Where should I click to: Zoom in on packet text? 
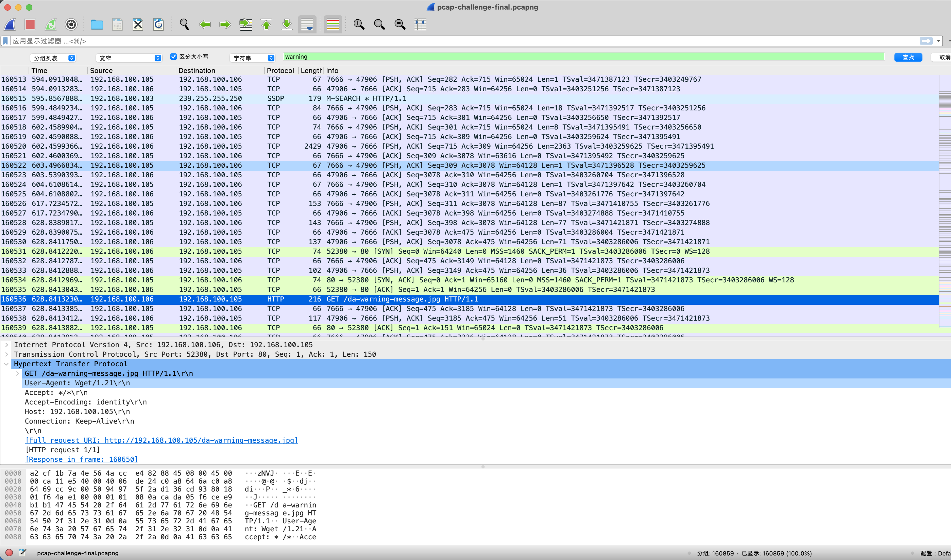tap(358, 24)
